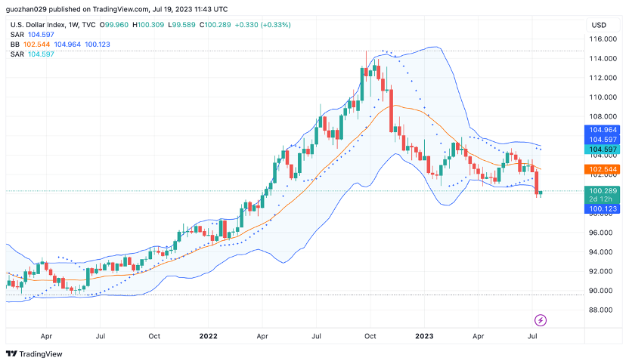Click the cyan 104.597 price label
Screen dimensions: 629x364
(x=602, y=149)
